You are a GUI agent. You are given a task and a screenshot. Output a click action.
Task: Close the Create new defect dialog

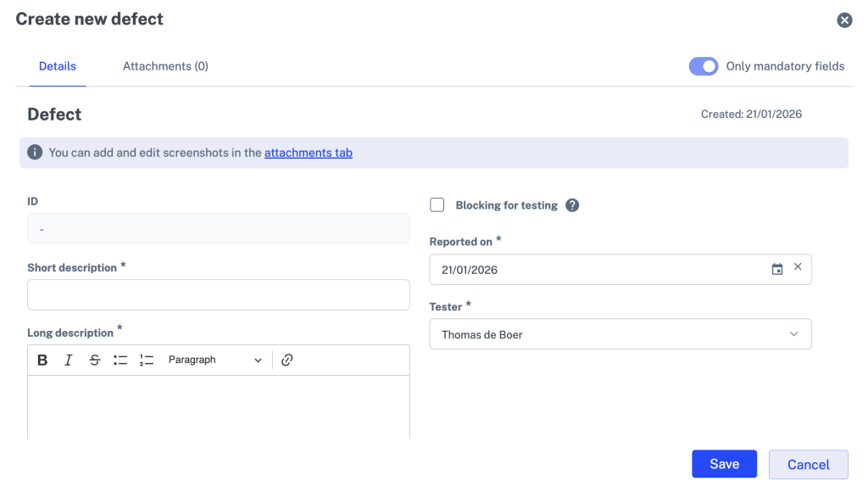(x=844, y=20)
